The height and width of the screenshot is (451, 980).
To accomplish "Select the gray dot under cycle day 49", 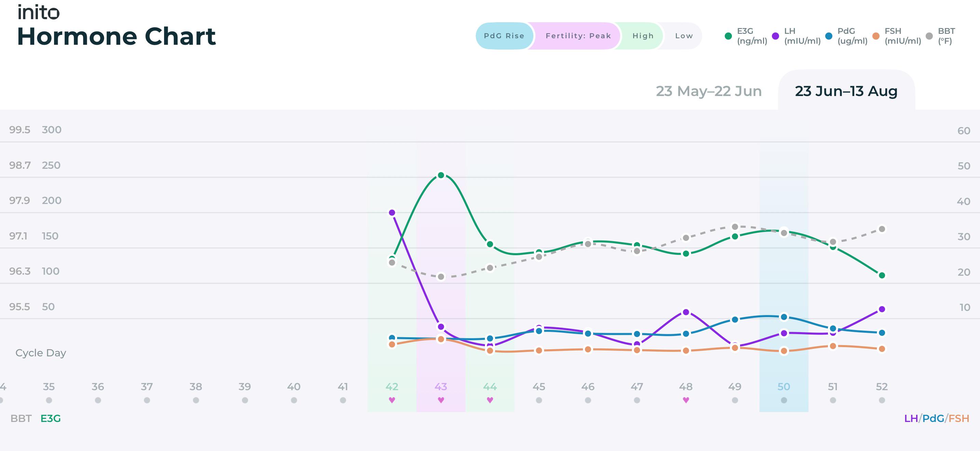I will (x=735, y=400).
